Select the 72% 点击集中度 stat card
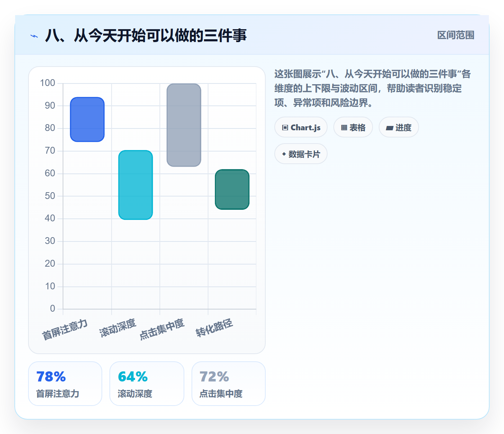Screen dimensions: 504x434 [229, 384]
